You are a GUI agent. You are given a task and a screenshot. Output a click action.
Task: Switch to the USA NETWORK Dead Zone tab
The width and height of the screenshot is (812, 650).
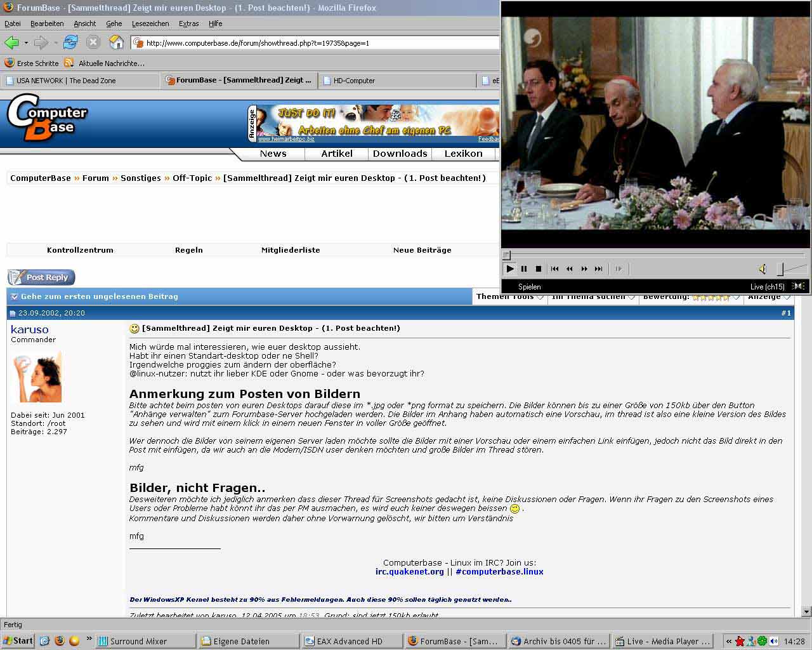80,81
